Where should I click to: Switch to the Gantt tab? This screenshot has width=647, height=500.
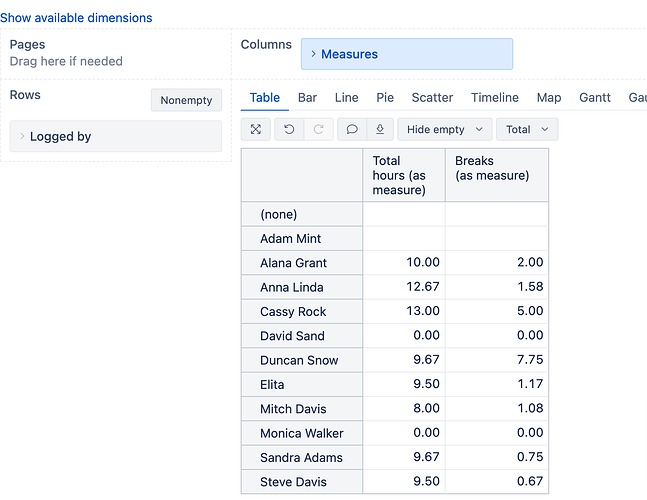click(595, 98)
